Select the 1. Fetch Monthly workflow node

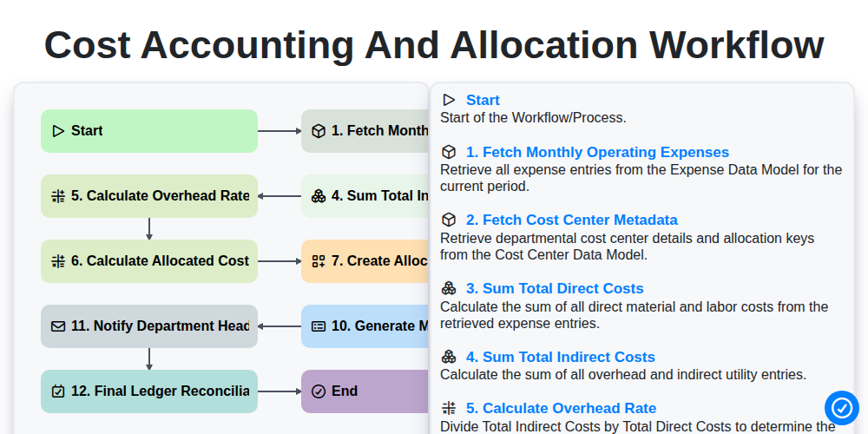click(x=365, y=131)
